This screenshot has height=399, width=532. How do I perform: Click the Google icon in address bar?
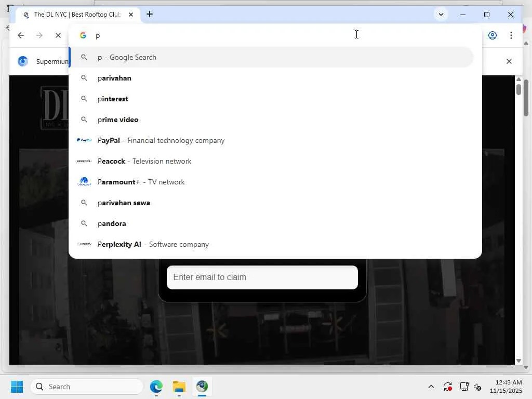[x=83, y=35]
